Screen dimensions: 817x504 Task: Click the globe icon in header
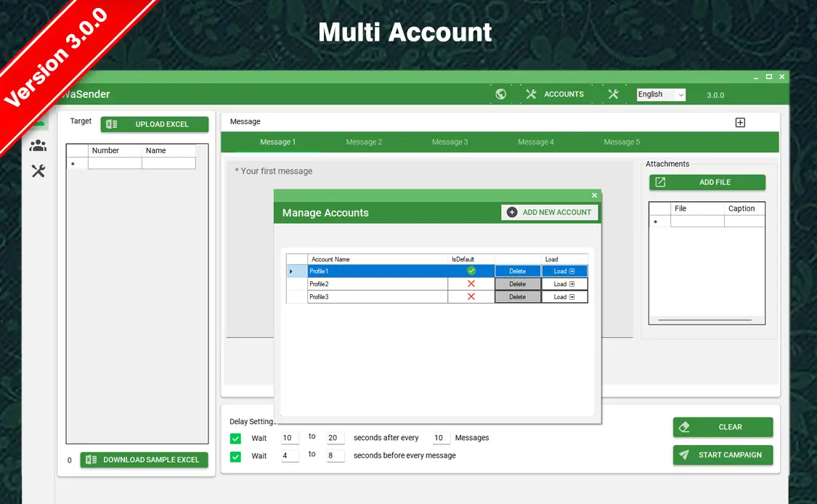click(x=500, y=94)
